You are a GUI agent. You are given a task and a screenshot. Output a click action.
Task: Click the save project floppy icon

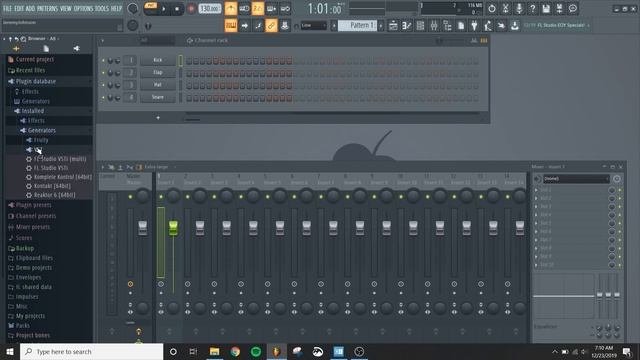[x=546, y=8]
